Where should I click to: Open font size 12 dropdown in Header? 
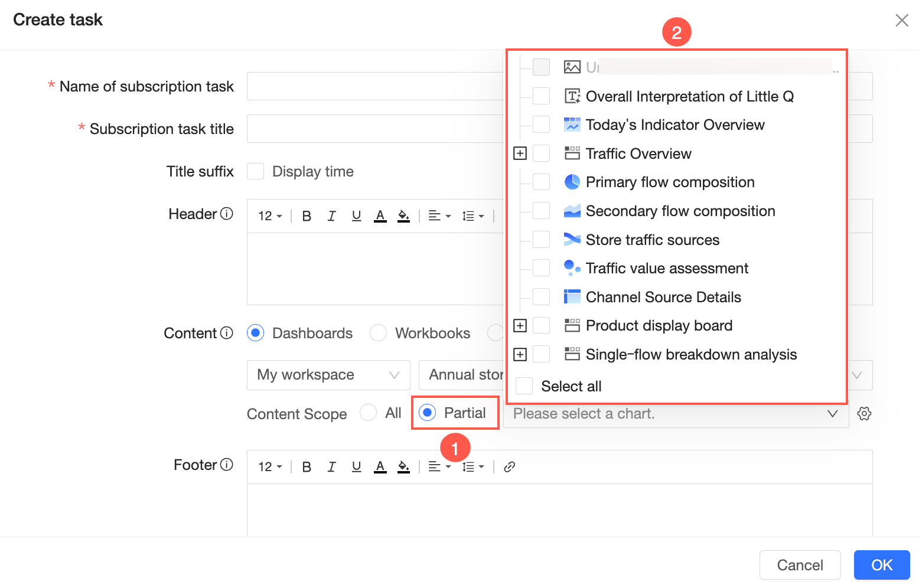270,216
